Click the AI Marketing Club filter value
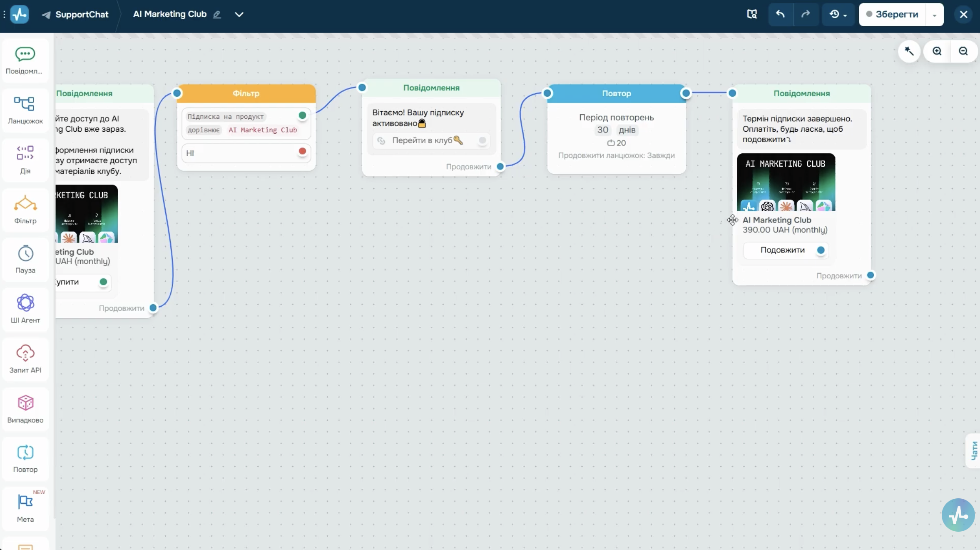The width and height of the screenshot is (980, 550). (x=263, y=130)
